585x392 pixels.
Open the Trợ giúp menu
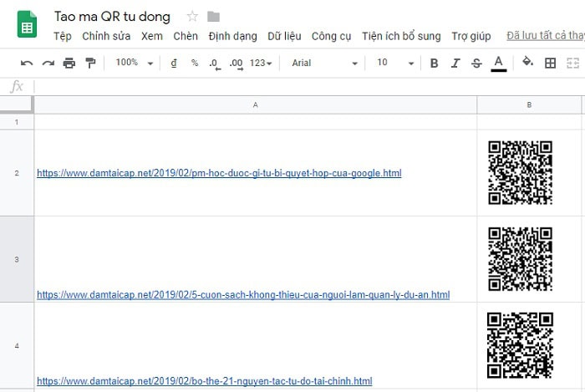pos(471,36)
